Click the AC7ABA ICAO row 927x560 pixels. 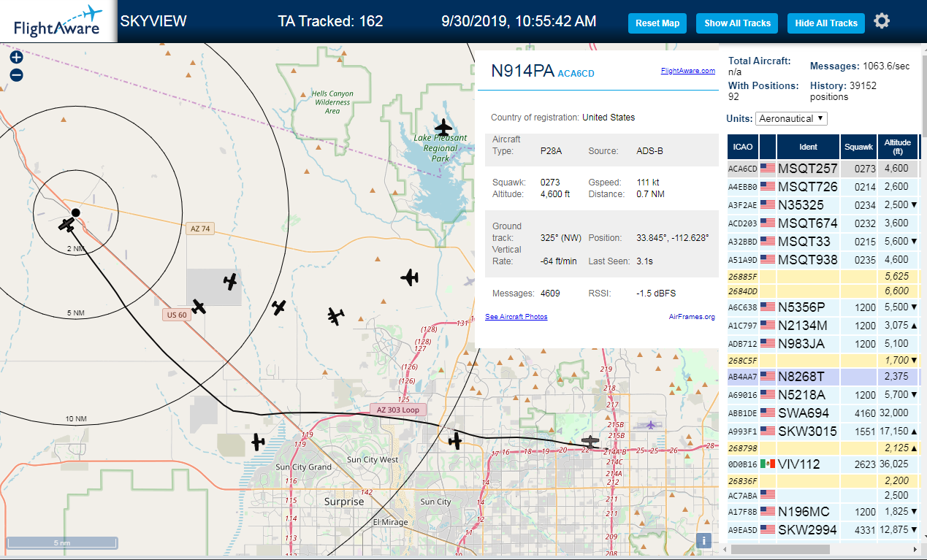823,496
